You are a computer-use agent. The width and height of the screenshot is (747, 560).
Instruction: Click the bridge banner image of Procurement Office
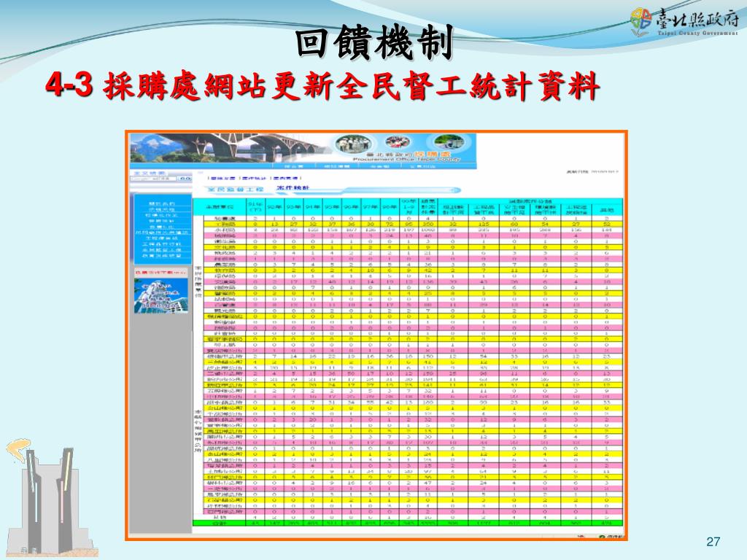click(303, 149)
